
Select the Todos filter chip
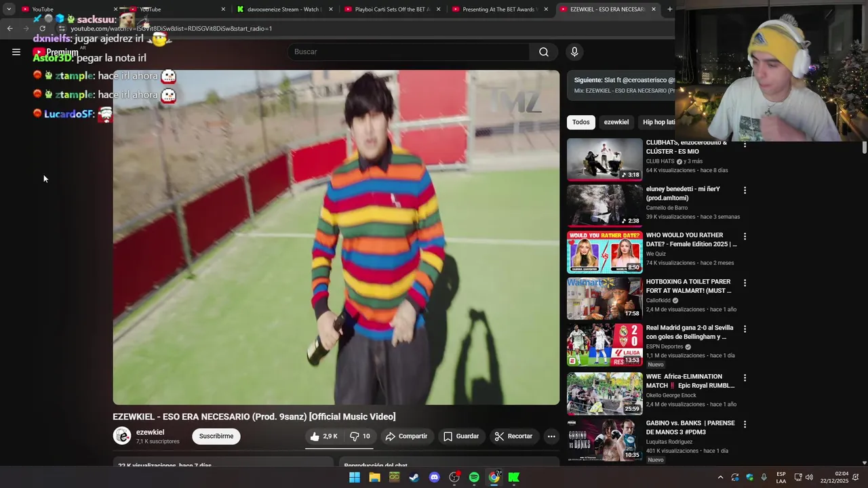(x=581, y=122)
